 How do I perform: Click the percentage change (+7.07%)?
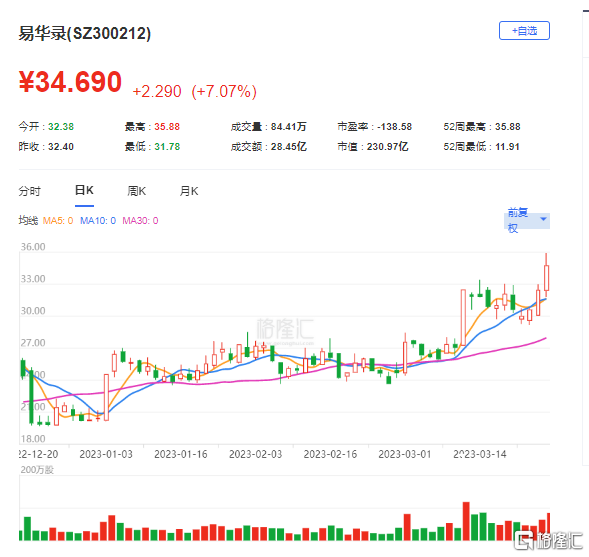(x=224, y=92)
